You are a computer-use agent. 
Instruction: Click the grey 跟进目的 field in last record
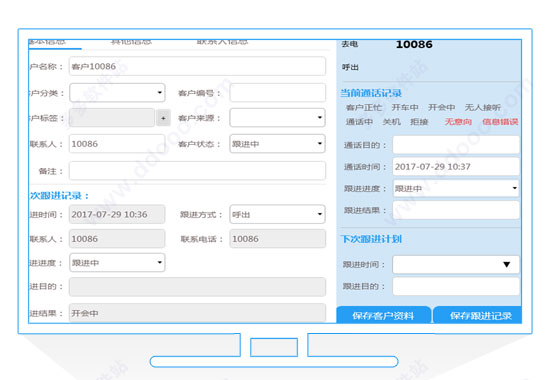tap(197, 287)
